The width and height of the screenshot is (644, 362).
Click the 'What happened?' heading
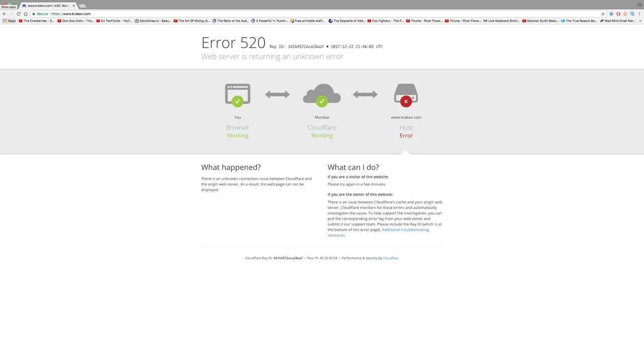231,167
